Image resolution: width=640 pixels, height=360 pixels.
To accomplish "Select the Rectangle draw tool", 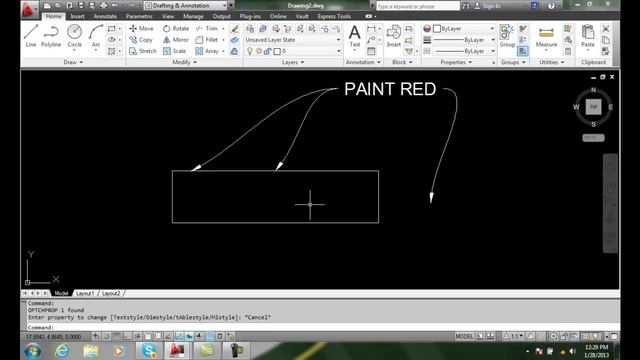I will pos(111,29).
